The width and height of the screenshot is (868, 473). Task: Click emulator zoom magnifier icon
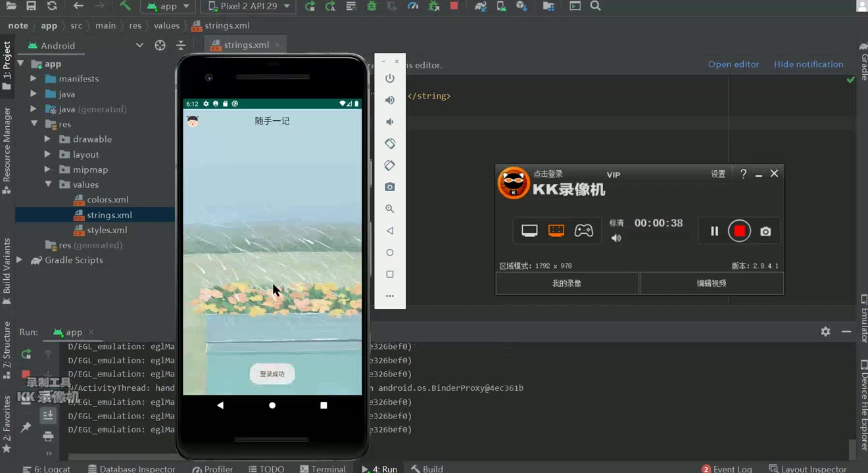(x=390, y=209)
